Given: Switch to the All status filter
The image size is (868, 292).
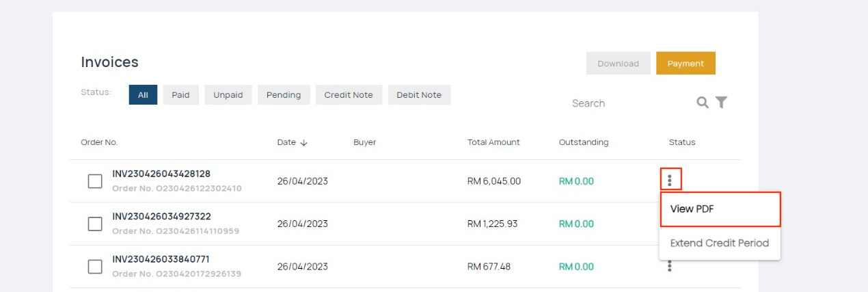Looking at the screenshot, I should pyautogui.click(x=143, y=95).
